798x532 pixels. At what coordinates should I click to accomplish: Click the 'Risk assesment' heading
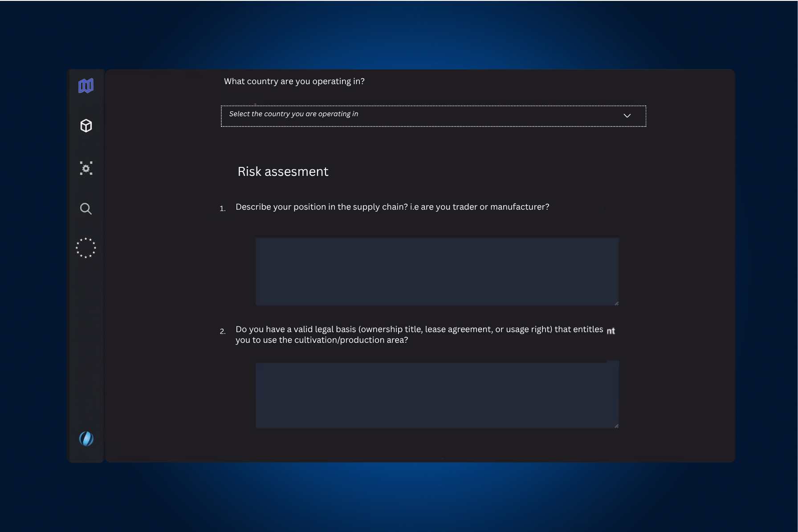(283, 172)
